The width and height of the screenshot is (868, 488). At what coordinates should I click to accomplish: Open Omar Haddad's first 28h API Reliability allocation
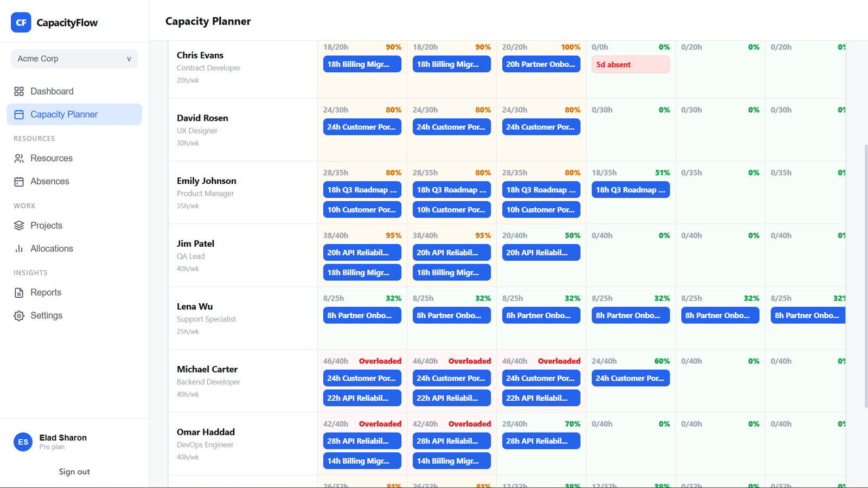click(362, 441)
